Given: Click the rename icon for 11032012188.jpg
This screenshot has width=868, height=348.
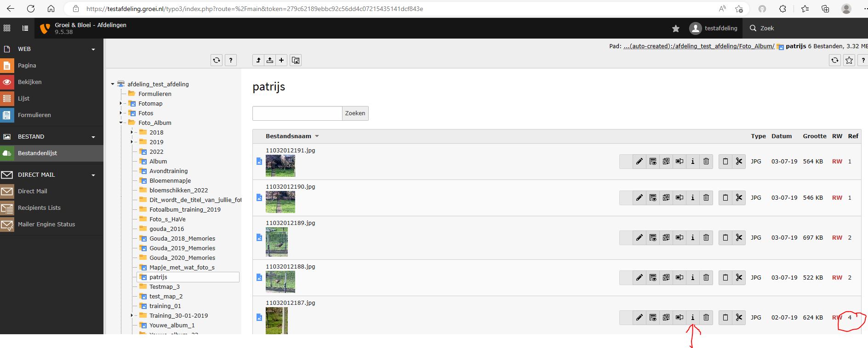Looking at the screenshot, I should 680,278.
